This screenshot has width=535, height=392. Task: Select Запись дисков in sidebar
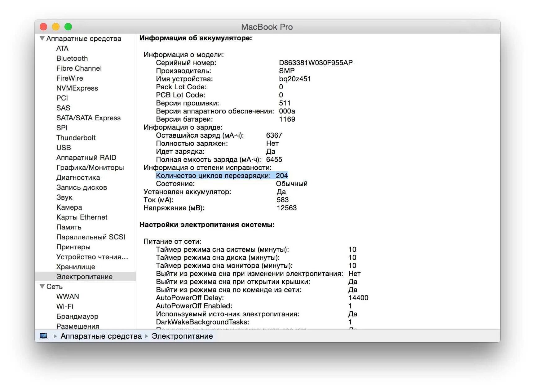pos(82,187)
